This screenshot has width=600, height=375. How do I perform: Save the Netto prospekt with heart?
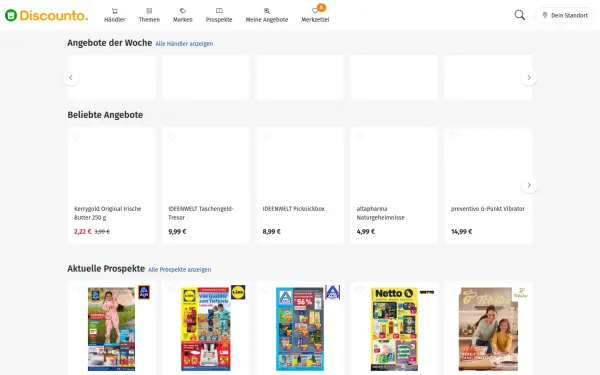(x=359, y=290)
